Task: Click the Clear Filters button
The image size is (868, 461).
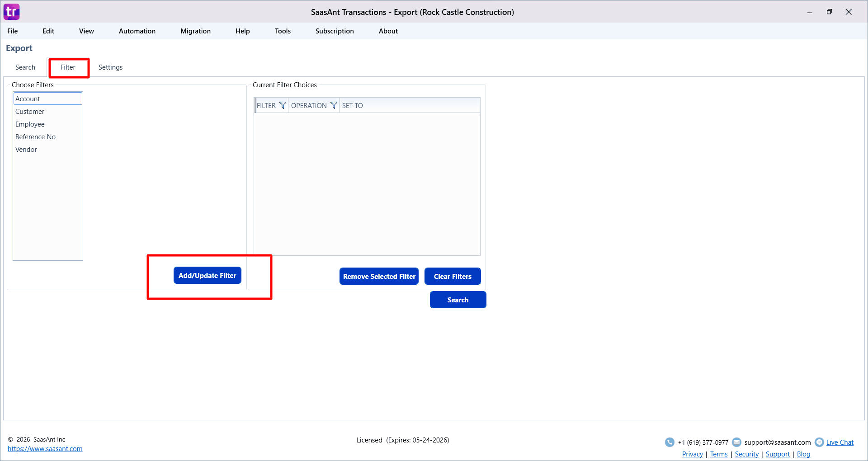Action: click(x=453, y=276)
